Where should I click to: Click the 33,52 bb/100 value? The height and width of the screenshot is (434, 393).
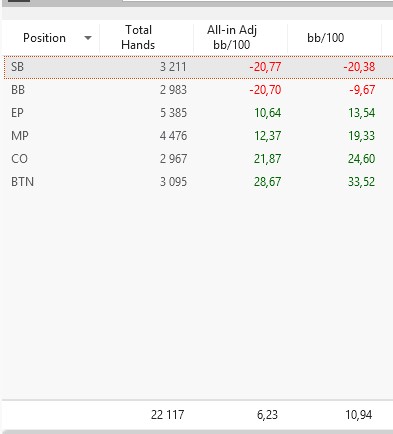[362, 182]
